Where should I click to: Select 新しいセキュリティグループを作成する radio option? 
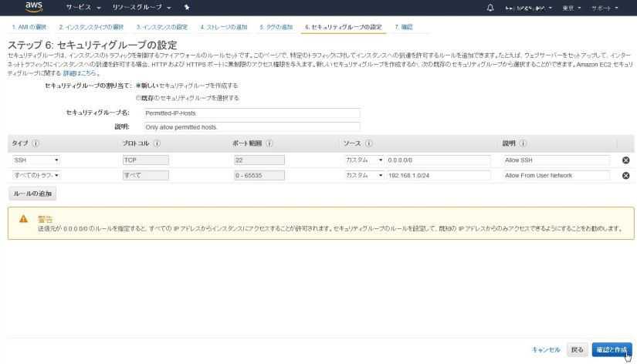click(139, 85)
